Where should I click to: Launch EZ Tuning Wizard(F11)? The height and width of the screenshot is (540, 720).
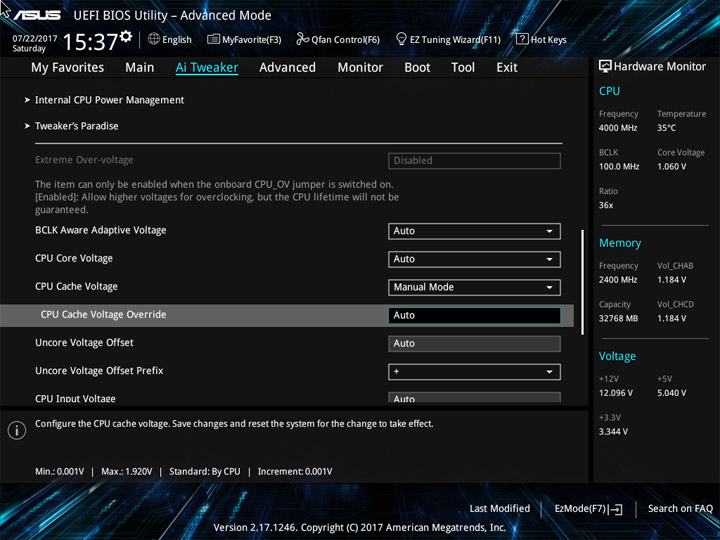click(x=448, y=39)
